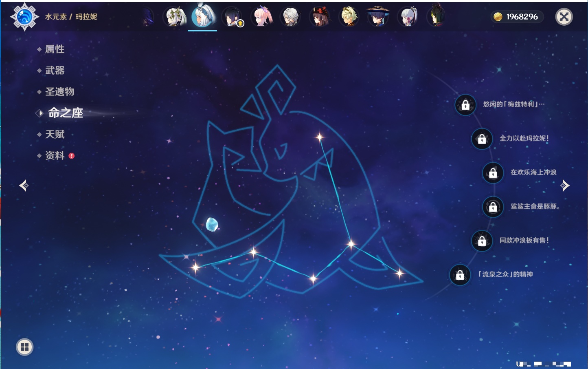Close the character screen with the X
Viewport: 588px width, 369px height.
(x=564, y=17)
